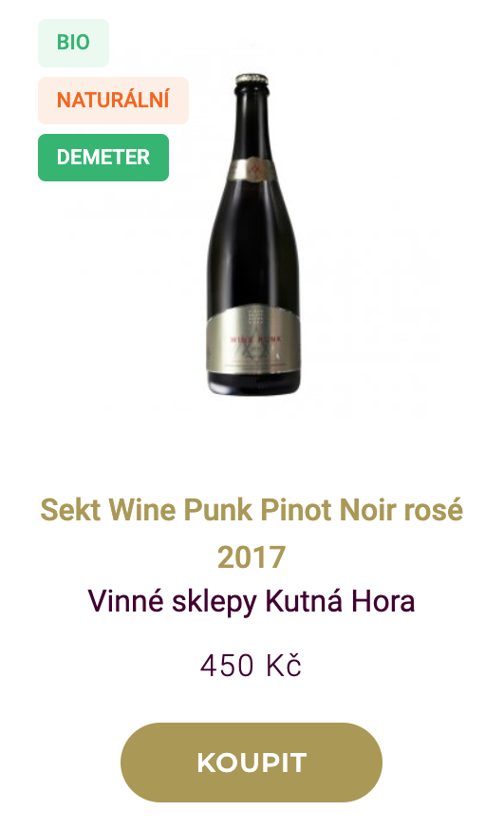Click the word Sekt in the title
The width and height of the screenshot is (504, 829).
(x=70, y=510)
